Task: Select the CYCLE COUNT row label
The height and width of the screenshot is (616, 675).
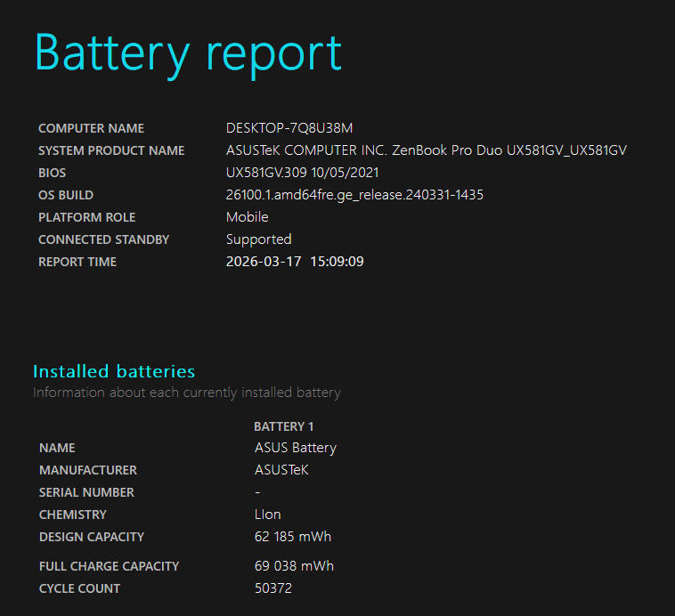Action: tap(79, 588)
